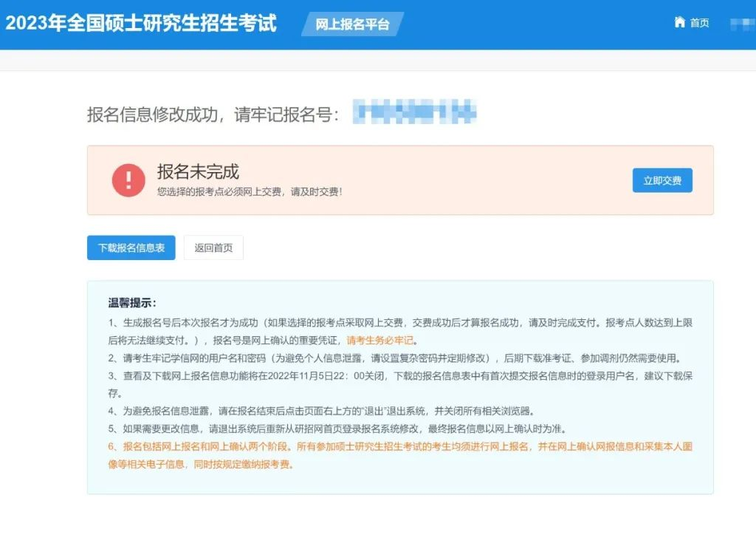Viewport: 756px width, 560px height.
Task: Click orange tip 6 about 网上确认 stages
Action: [x=400, y=455]
